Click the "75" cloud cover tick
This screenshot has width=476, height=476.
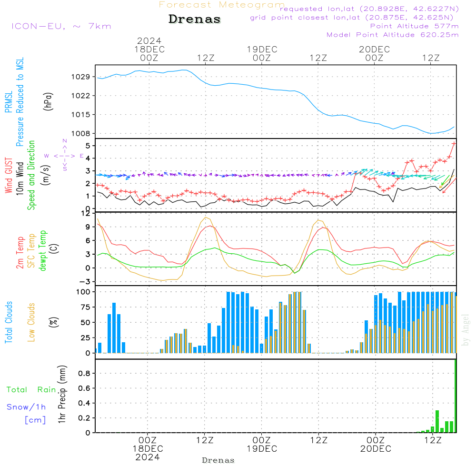[86, 307]
